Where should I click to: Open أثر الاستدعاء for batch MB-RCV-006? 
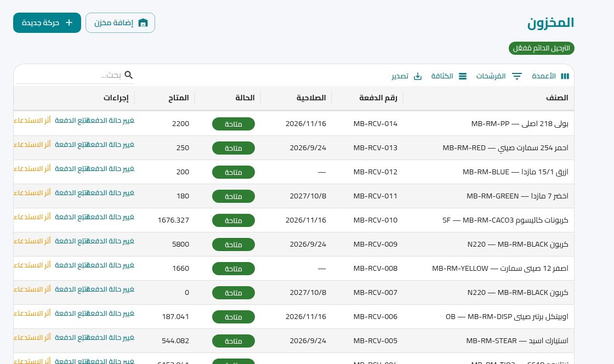(32, 314)
